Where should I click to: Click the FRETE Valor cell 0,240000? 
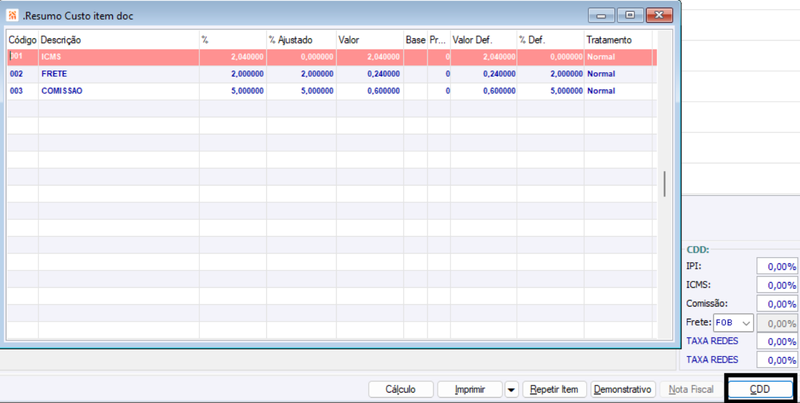370,74
